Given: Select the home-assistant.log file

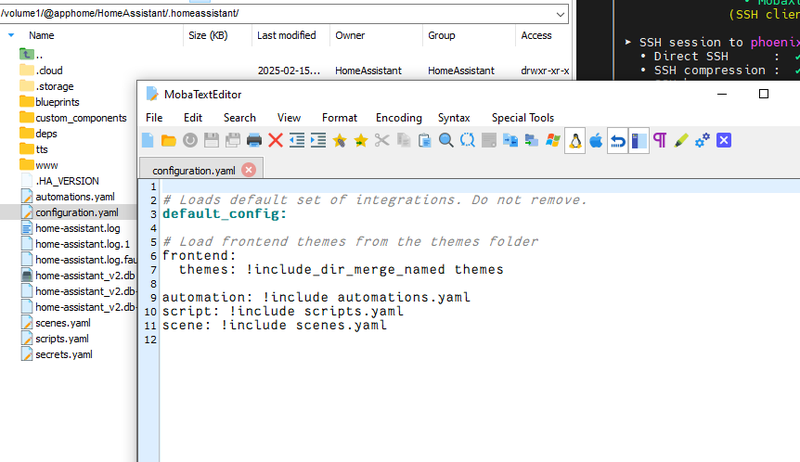Looking at the screenshot, I should point(71,228).
